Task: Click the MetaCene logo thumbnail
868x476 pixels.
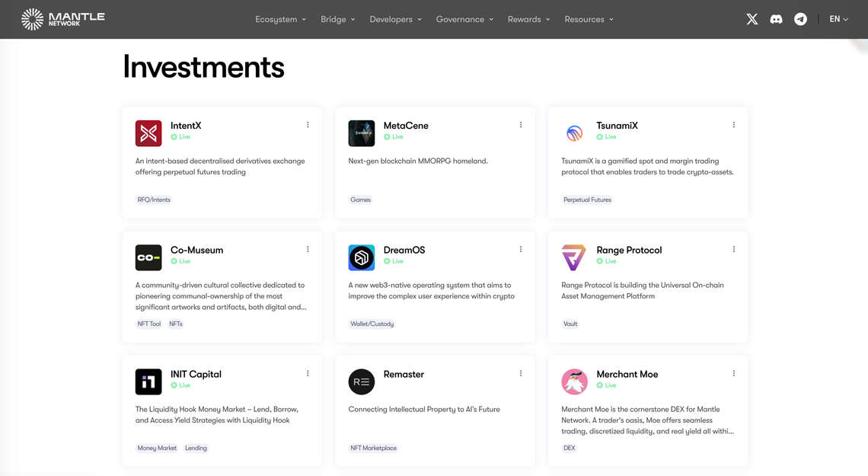Action: [362, 133]
